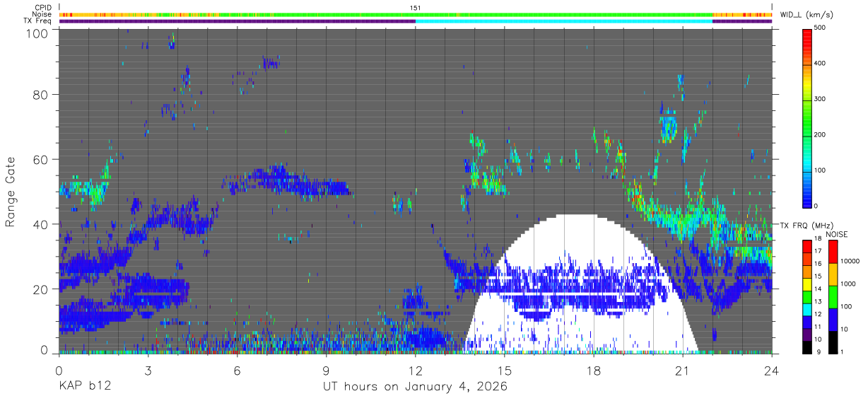Click the TX FRQ (MHz) legend title
Viewport: 868px width, 401px height.
pos(806,226)
